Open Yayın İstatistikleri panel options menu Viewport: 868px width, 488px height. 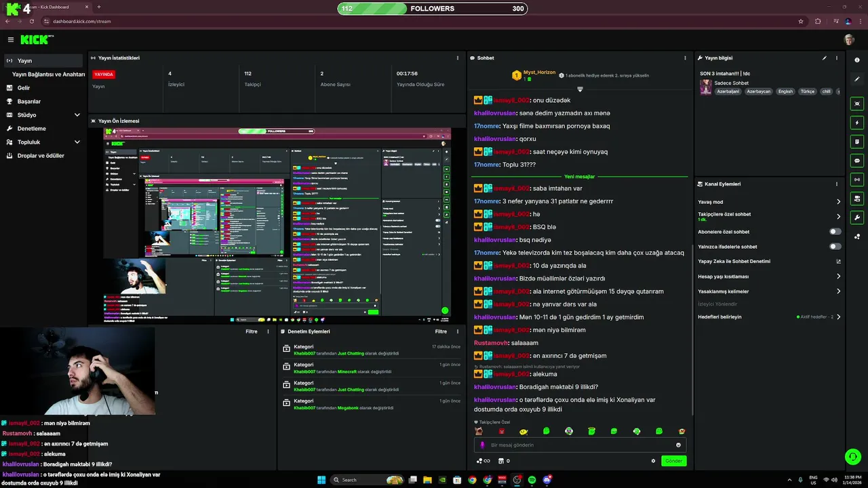[458, 58]
